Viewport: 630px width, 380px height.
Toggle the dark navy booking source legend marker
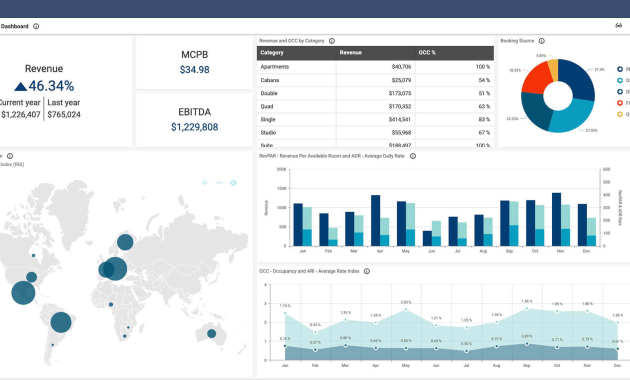[x=620, y=69]
